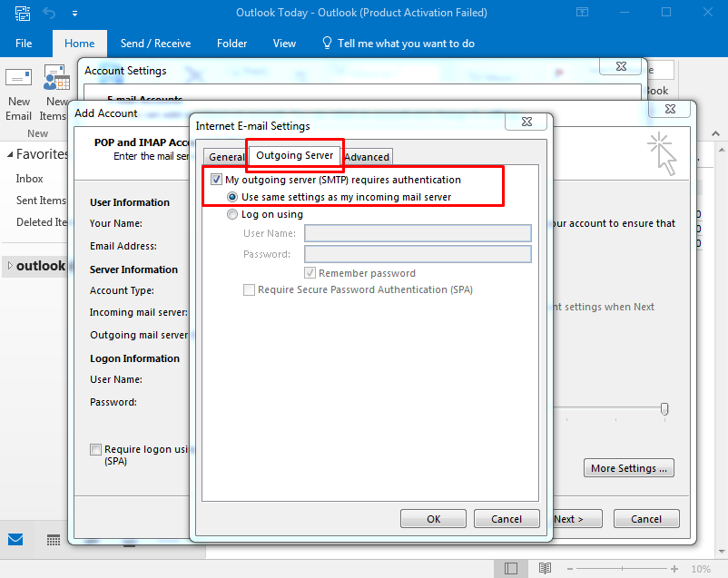728x578 pixels.
Task: Open the File menu
Action: coord(24,44)
